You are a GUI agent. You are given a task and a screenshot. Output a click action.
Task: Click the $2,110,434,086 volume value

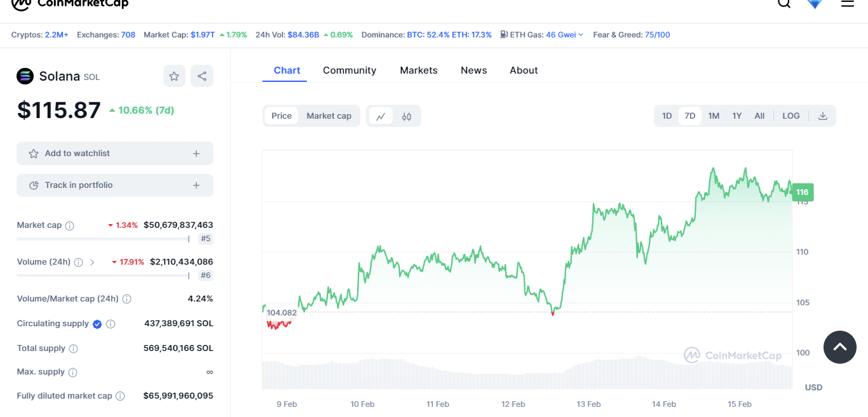coord(182,262)
